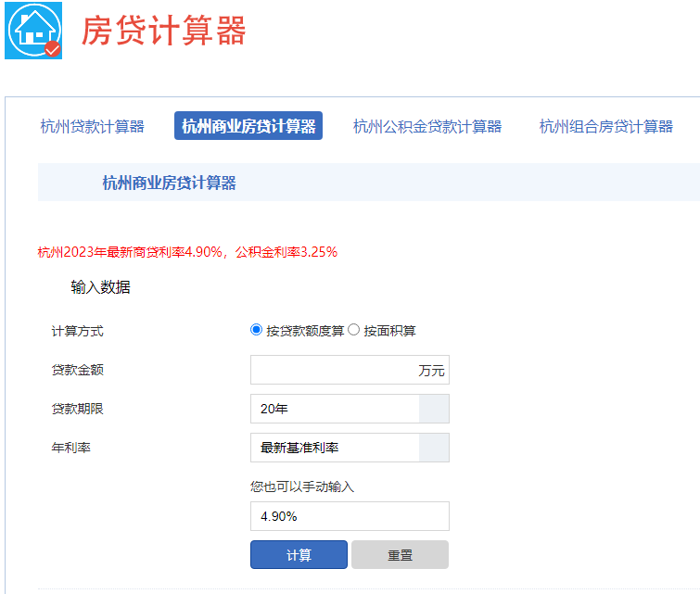Screen dimensions: 700x594
Task: Focus the 贷款金额 input field
Action: [350, 370]
